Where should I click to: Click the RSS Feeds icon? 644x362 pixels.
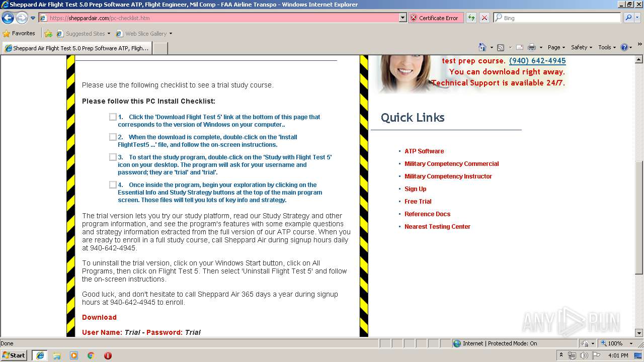[x=501, y=47]
